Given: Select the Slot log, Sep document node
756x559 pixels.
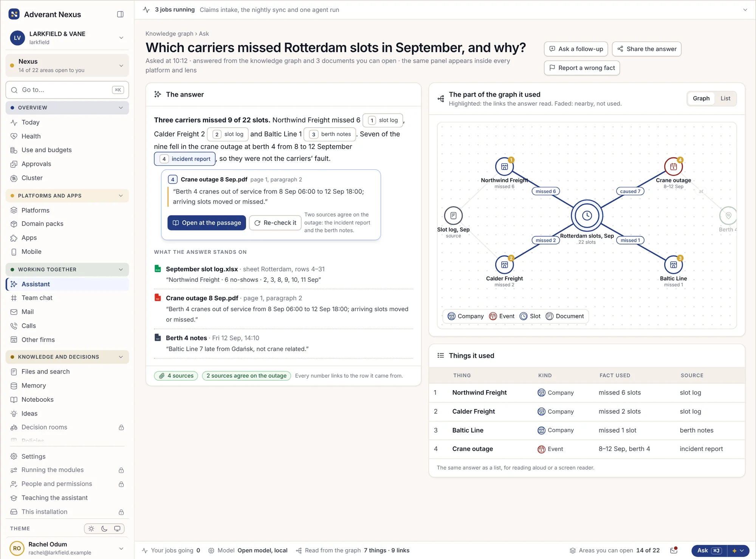Looking at the screenshot, I should coord(453,216).
